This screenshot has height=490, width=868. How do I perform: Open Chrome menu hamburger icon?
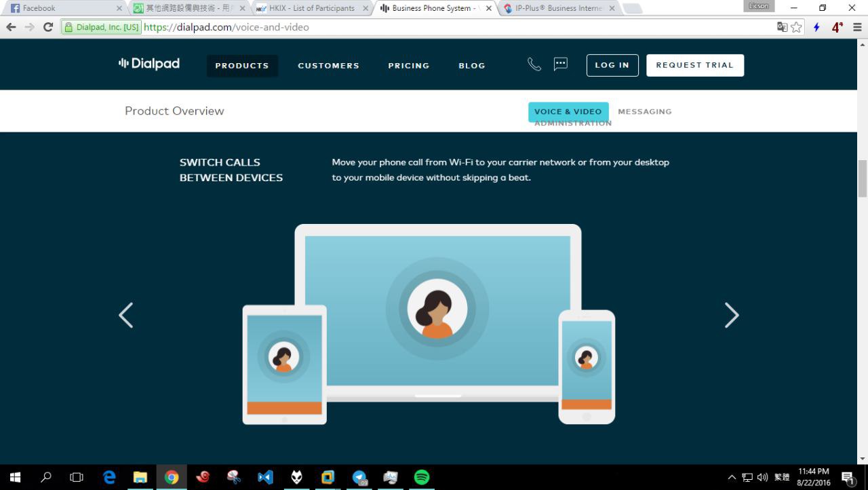[857, 27]
